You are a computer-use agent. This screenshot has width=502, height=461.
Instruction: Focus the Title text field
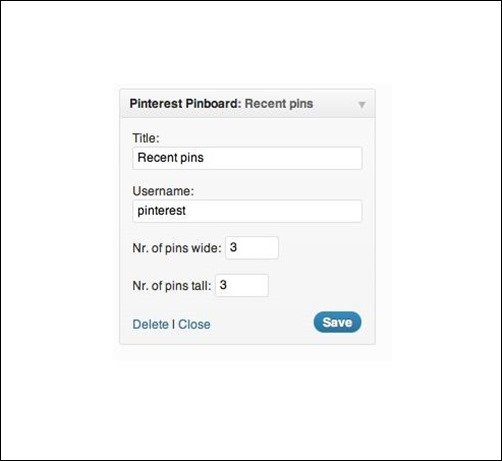coord(247,158)
